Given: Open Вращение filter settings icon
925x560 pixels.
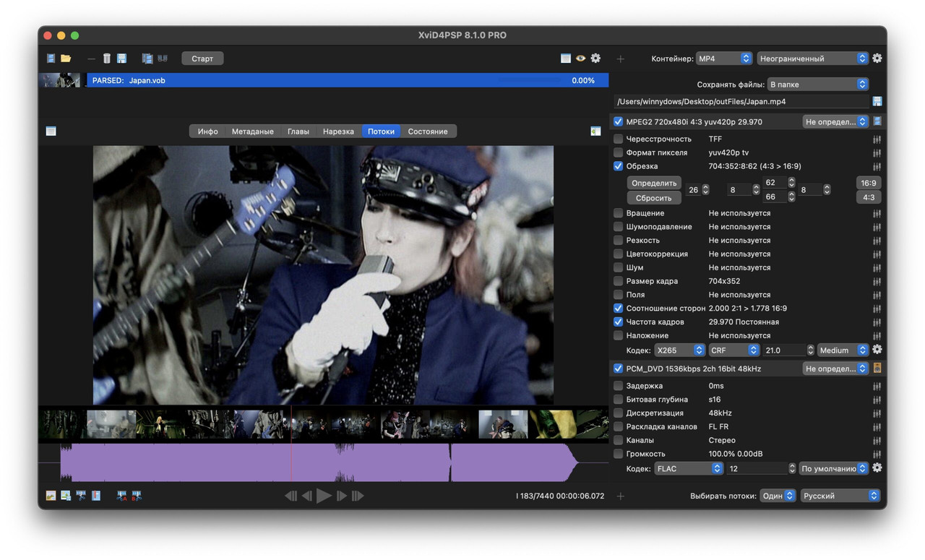Looking at the screenshot, I should click(x=877, y=213).
